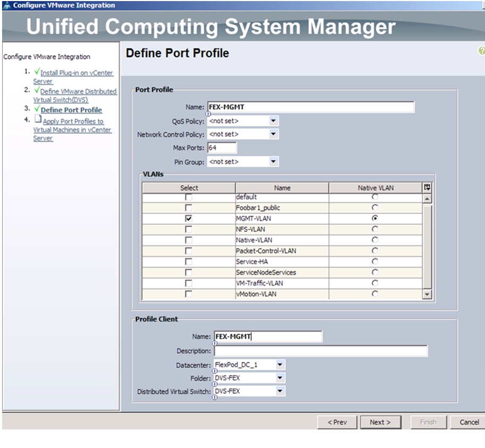
Task: Click the info indicator under Distributed Virtual Switch
Action: point(215,398)
